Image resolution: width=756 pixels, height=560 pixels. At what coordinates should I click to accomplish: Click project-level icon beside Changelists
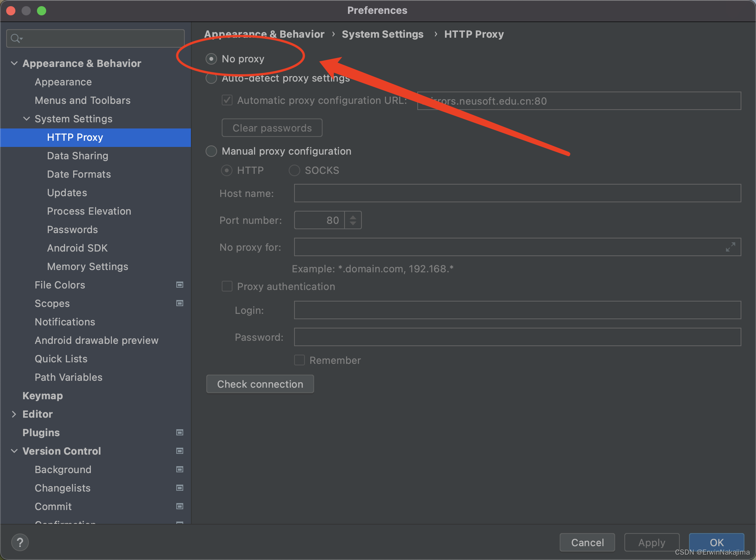[x=179, y=488]
